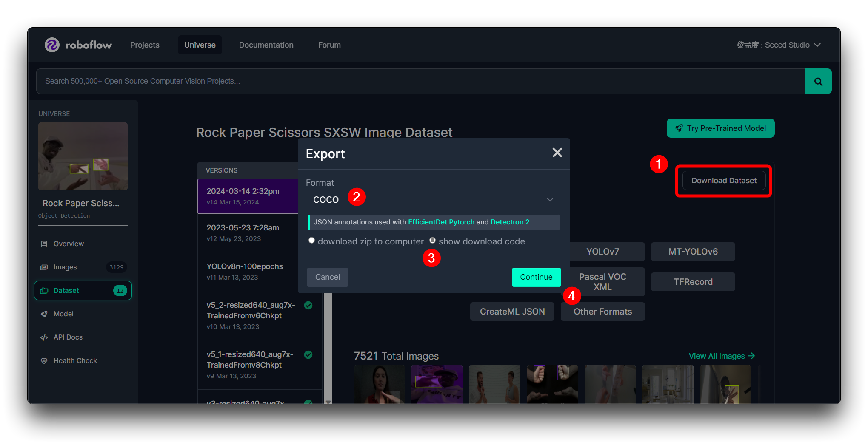868x445 pixels.
Task: Click the Download Dataset button
Action: click(x=724, y=181)
